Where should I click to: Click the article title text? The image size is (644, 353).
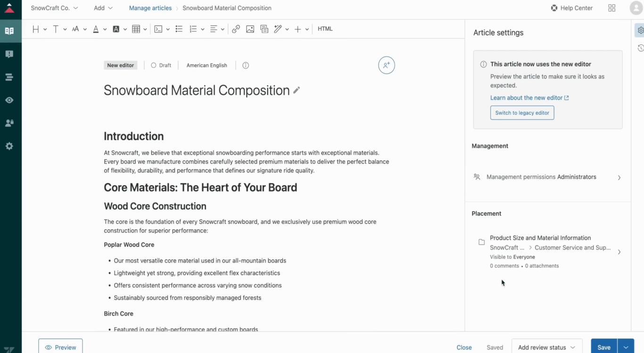pyautogui.click(x=197, y=90)
